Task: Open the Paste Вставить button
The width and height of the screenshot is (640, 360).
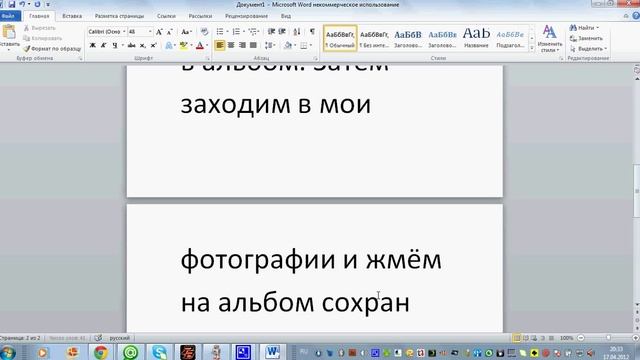Action: point(9,37)
